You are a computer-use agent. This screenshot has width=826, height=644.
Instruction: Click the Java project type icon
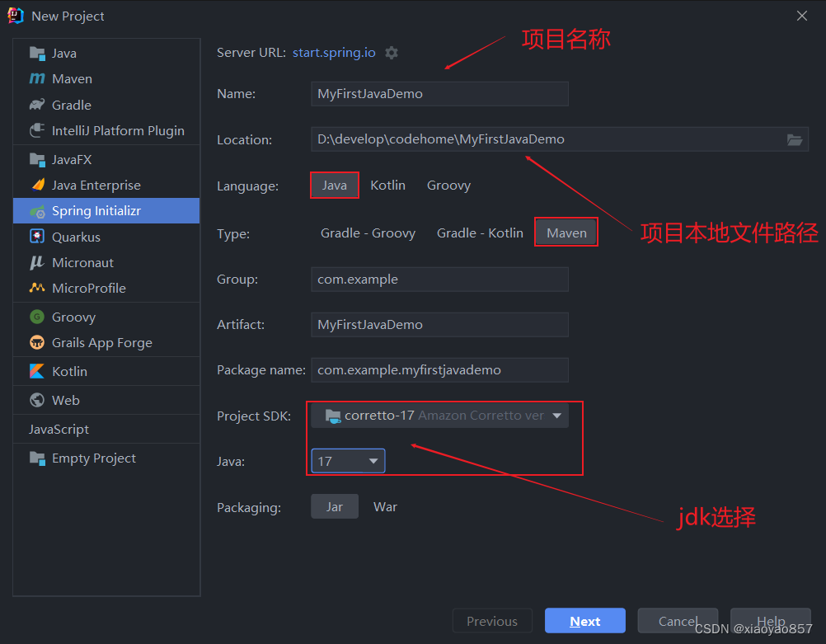[37, 54]
